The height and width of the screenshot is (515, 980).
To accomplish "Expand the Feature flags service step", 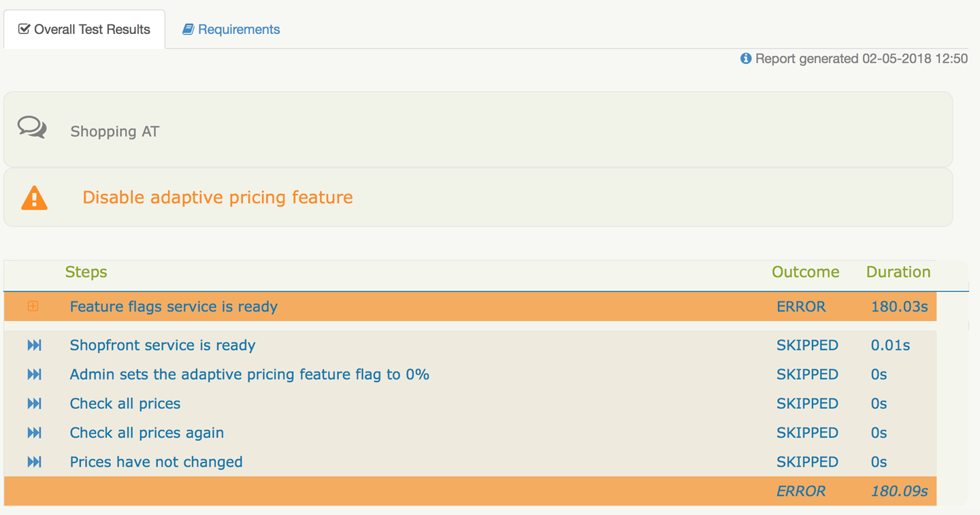I will (x=33, y=306).
